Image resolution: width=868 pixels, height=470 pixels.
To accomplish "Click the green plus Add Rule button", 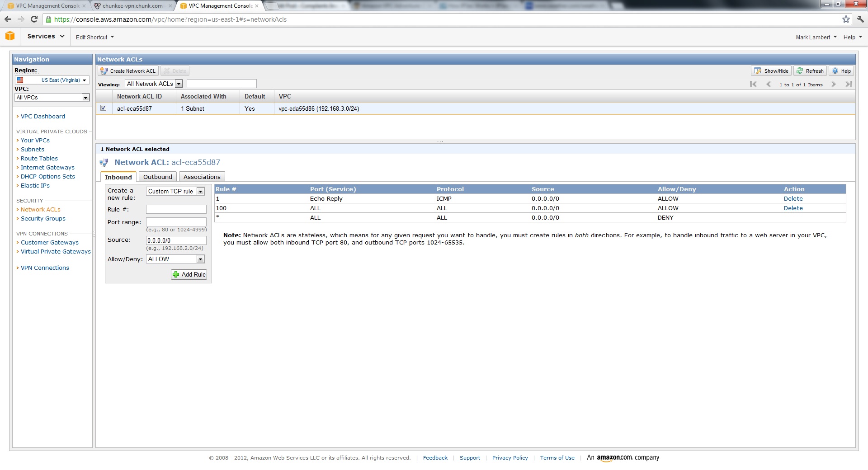I will click(x=189, y=274).
